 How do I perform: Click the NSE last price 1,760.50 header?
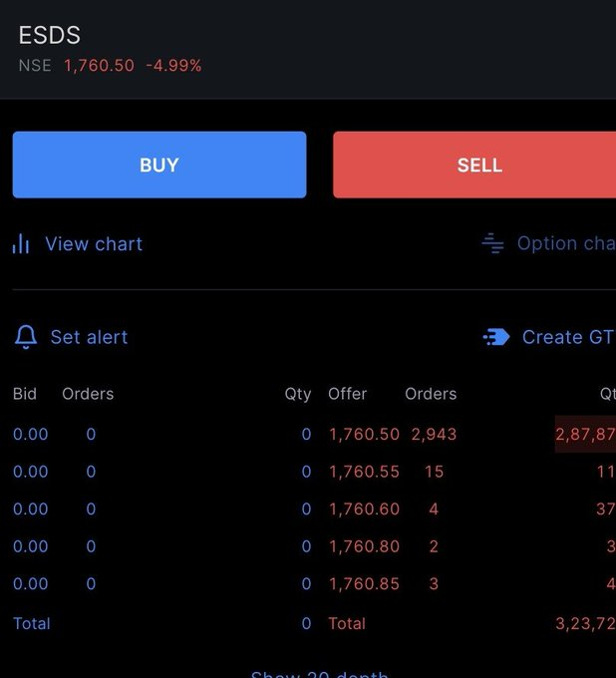[99, 66]
